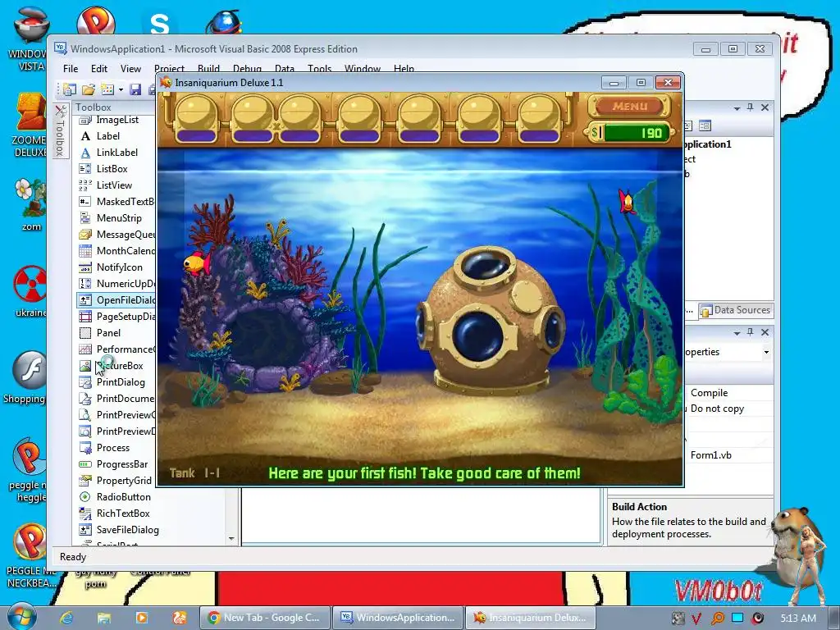Select the PrintDialog component in Toolbox
840x630 pixels.
click(116, 382)
